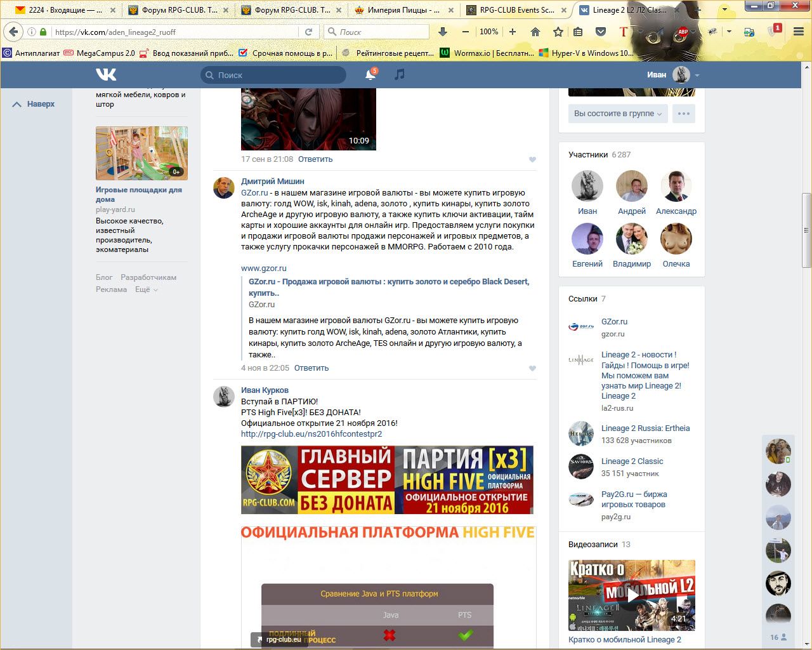Open member Евгений's profile photo
Viewport: 812px width, 650px height.
click(x=587, y=239)
